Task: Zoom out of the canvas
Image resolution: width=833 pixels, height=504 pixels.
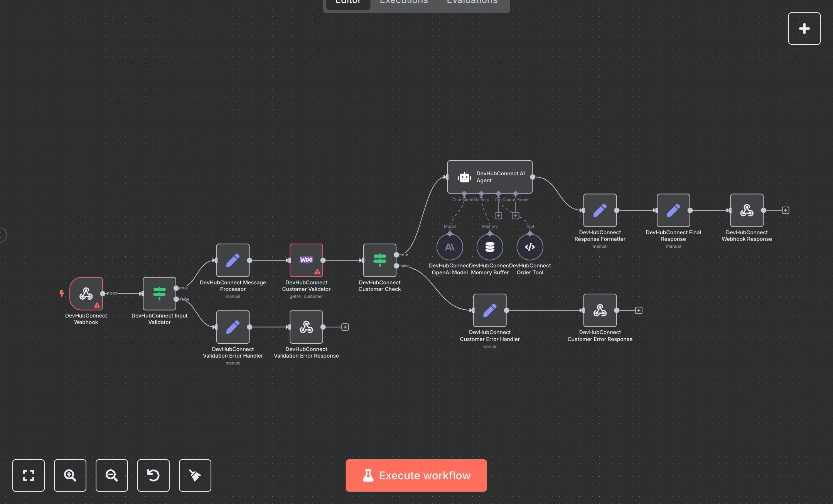Action: tap(112, 475)
